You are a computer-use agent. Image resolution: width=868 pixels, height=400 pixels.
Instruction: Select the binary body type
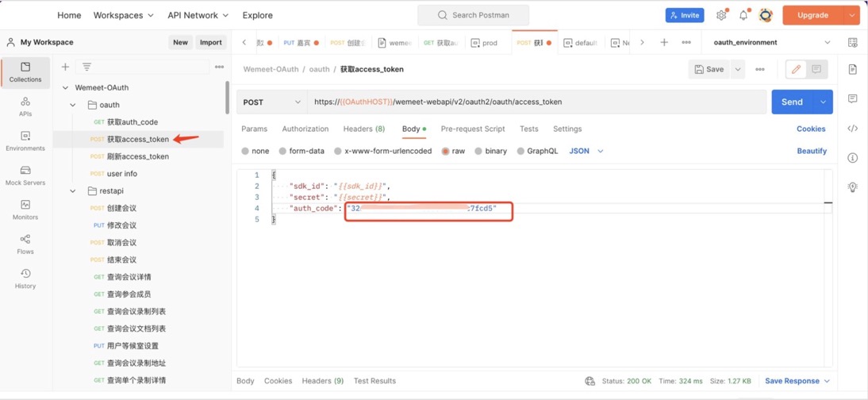[x=479, y=152]
